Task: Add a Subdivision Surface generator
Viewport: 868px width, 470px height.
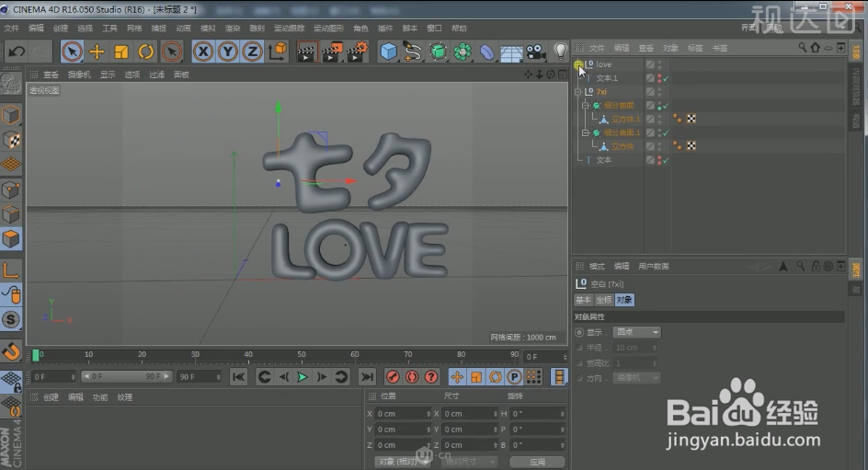Action: 438,52
